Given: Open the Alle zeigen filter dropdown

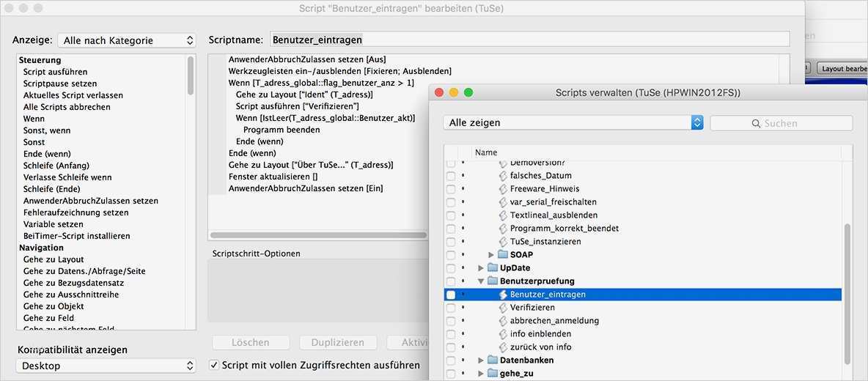Looking at the screenshot, I should [573, 123].
